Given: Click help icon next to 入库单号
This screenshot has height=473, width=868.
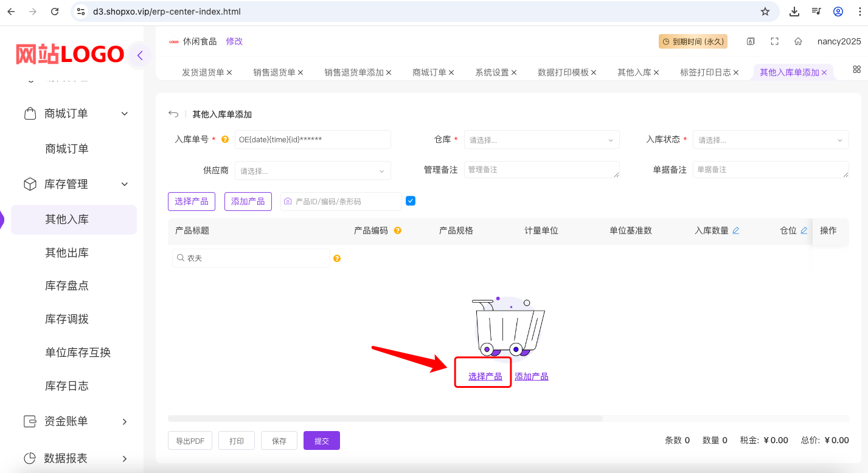Looking at the screenshot, I should tap(224, 139).
